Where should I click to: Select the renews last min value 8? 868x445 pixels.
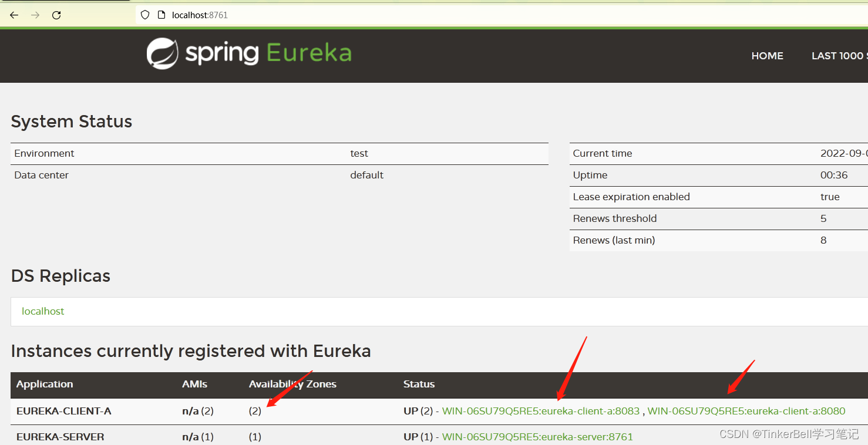[x=823, y=240]
